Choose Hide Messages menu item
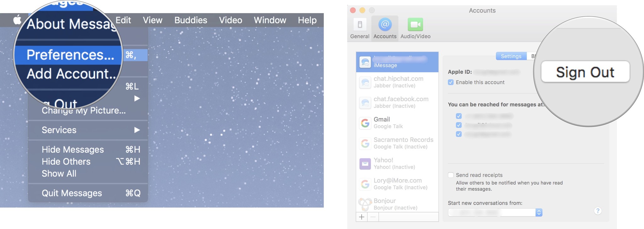644x229 pixels. 88,150
